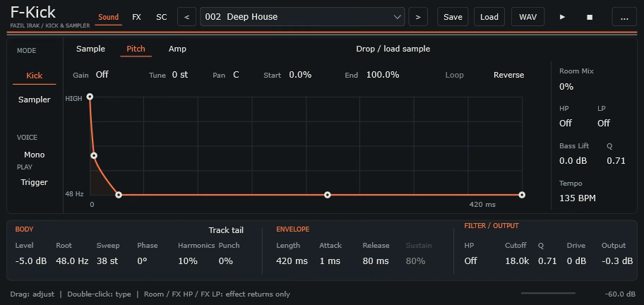Click the -60.0 dB meter readout
Image resolution: width=644 pixels, height=305 pixels.
coord(620,294)
